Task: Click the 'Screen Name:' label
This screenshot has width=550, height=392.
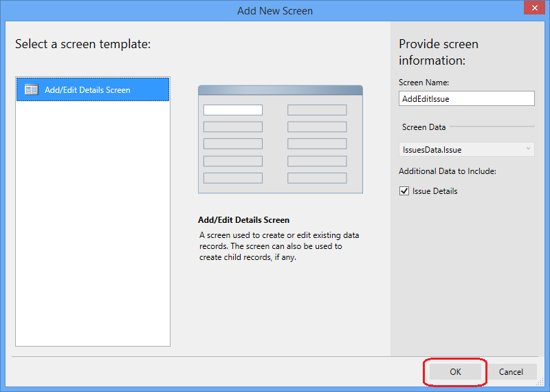Action: (x=423, y=83)
